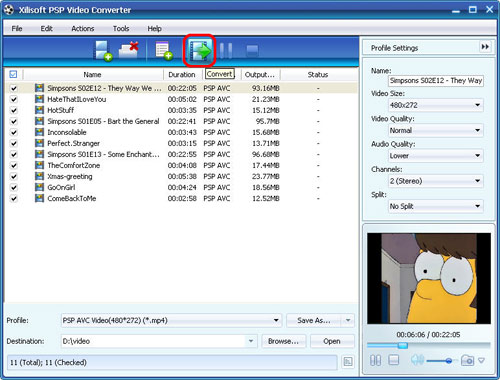Open the Help menu
Screen dimensions: 500x380
point(154,28)
